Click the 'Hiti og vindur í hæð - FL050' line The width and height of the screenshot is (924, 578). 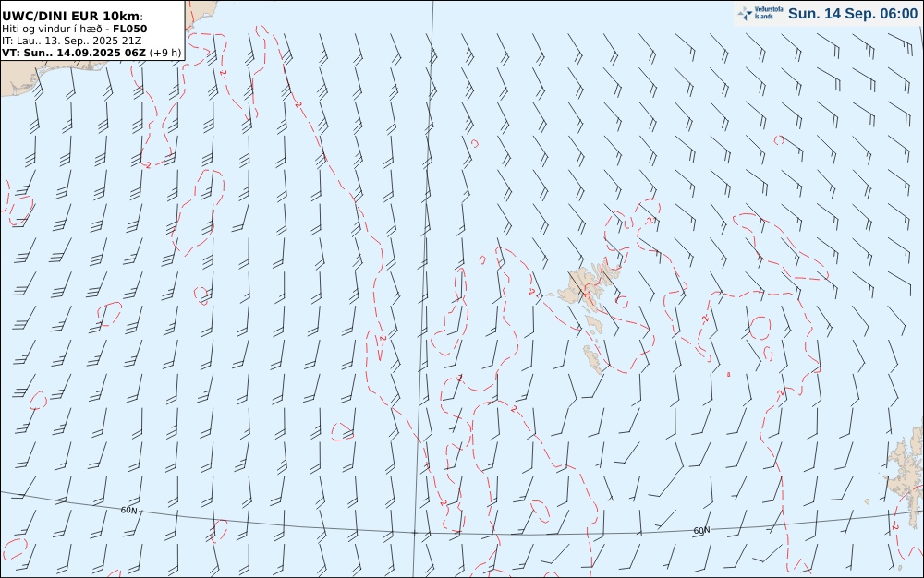point(74,29)
